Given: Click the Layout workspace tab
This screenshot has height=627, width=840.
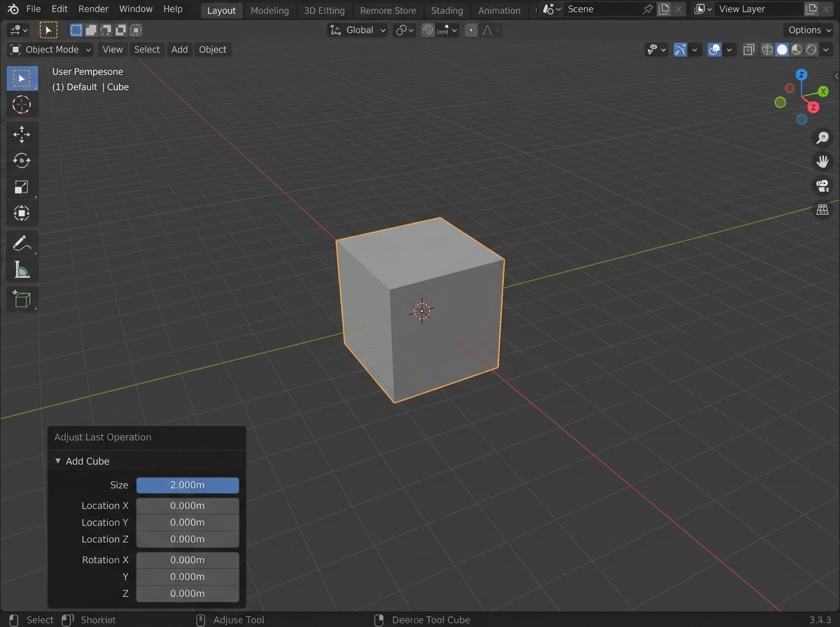Looking at the screenshot, I should click(x=221, y=10).
